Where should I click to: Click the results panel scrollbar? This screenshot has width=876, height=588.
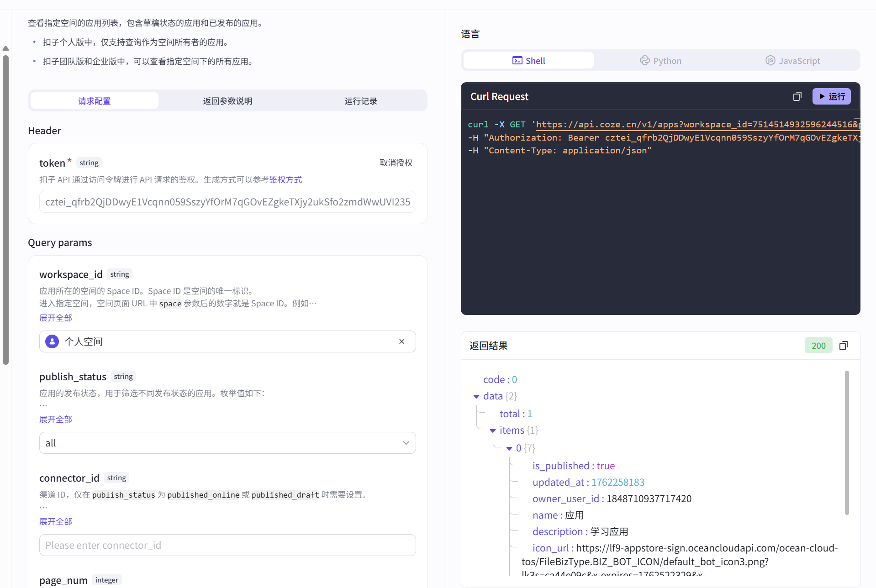click(847, 443)
